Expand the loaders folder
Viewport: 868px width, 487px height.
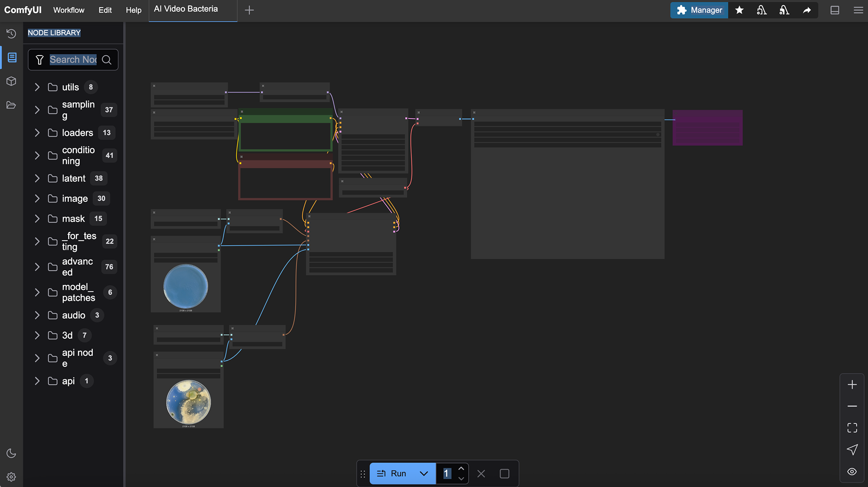pyautogui.click(x=37, y=132)
